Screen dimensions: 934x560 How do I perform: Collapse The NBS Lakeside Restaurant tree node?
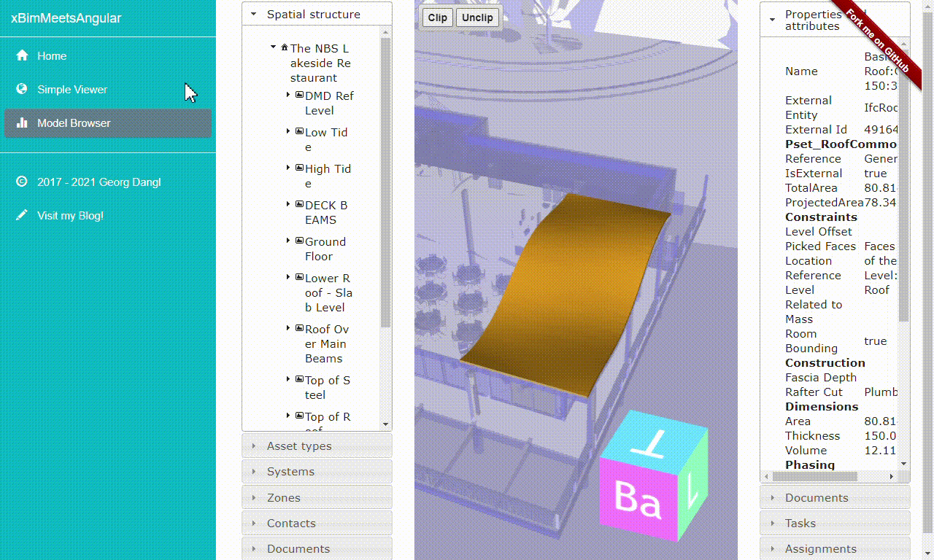click(x=274, y=47)
